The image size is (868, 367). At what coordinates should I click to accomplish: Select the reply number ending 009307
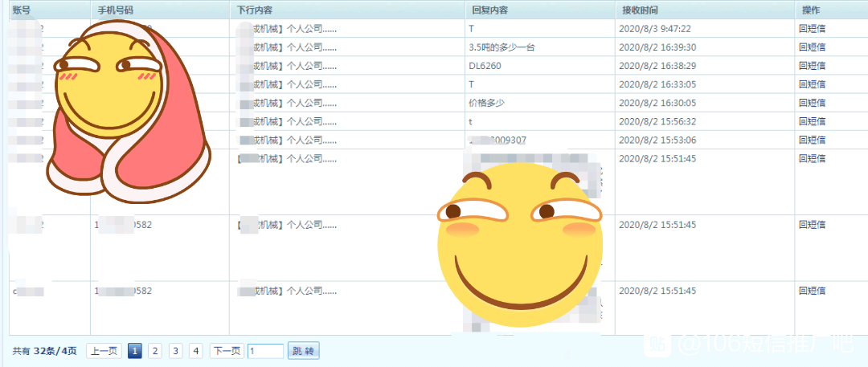click(x=497, y=140)
